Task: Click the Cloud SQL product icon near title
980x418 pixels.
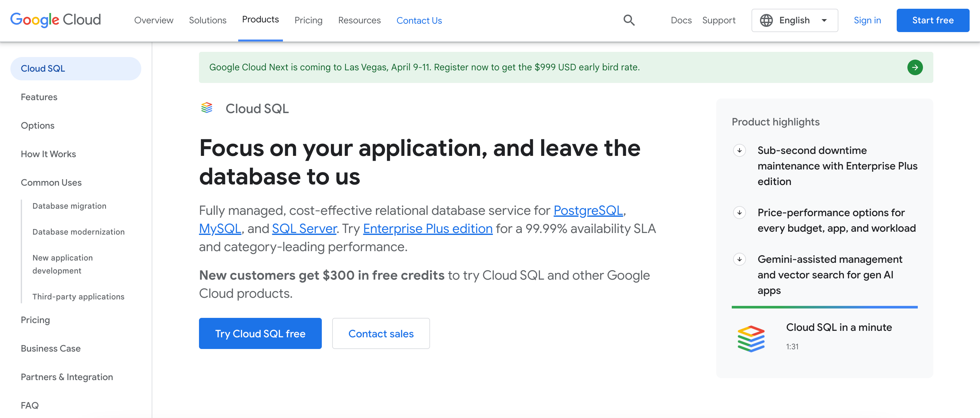Action: [x=206, y=108]
